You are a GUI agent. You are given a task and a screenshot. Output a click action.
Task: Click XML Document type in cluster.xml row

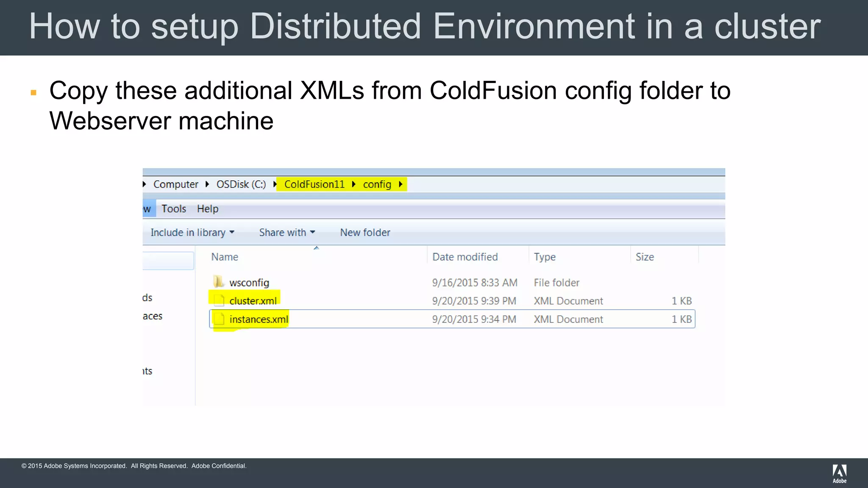pyautogui.click(x=568, y=301)
